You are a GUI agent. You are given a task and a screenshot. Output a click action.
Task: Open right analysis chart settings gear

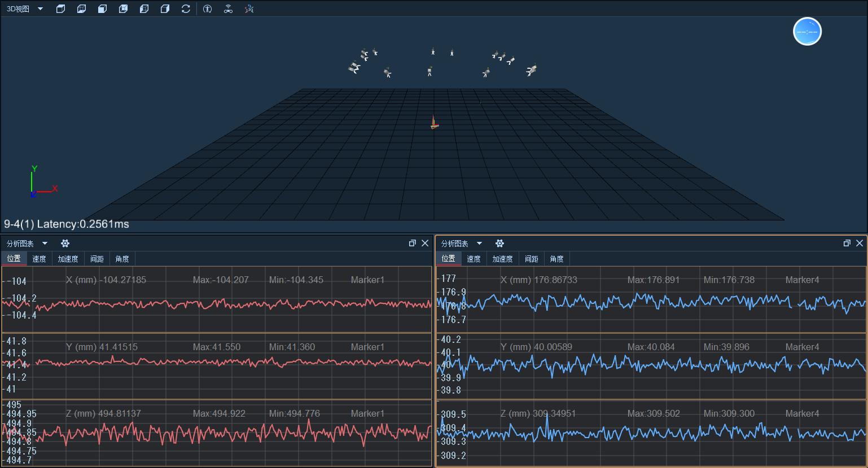499,244
